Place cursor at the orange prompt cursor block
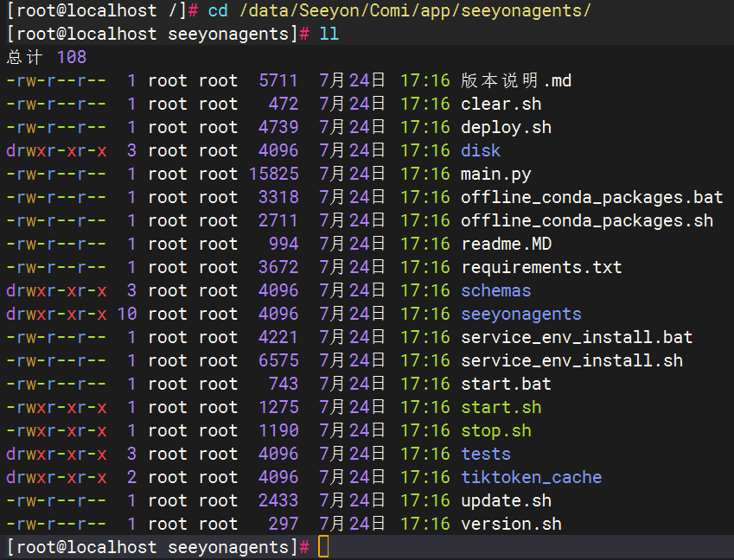Screen dimensions: 734x560 click(x=323, y=547)
